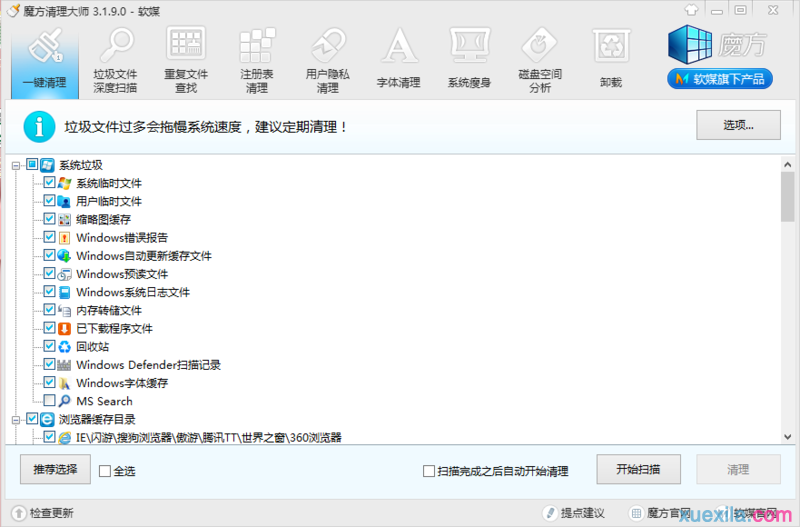The width and height of the screenshot is (800, 527).
Task: Uncheck 回收站 checkbox
Action: 49,346
